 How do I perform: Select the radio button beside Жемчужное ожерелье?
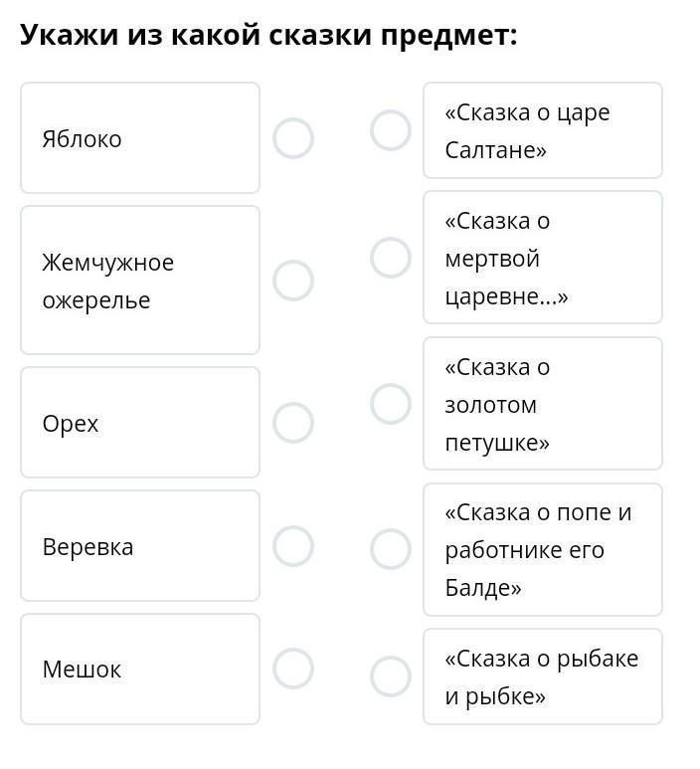pos(293,281)
